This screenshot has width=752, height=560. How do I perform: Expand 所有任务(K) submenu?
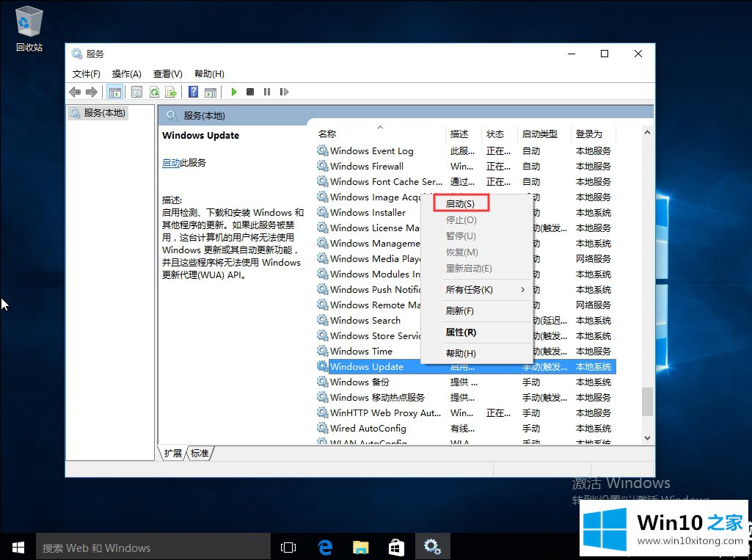pyautogui.click(x=476, y=290)
